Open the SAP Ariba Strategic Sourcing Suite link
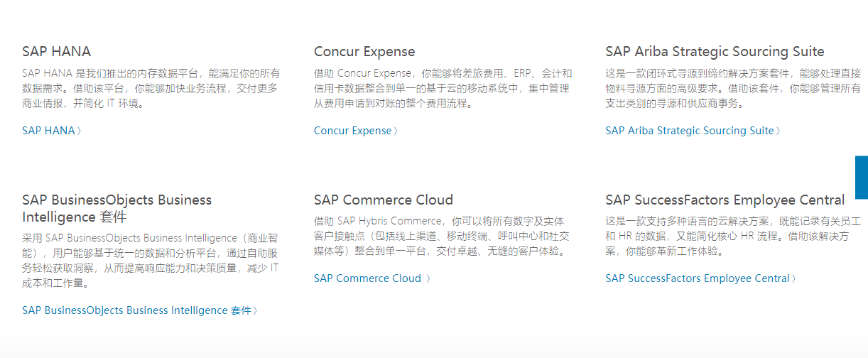Screen dimensions: 868x358 click(689, 131)
